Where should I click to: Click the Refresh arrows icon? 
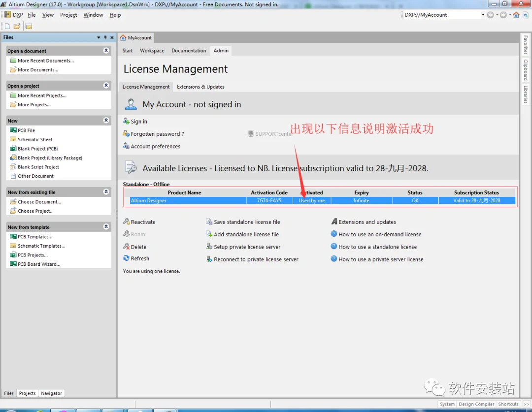pos(126,258)
